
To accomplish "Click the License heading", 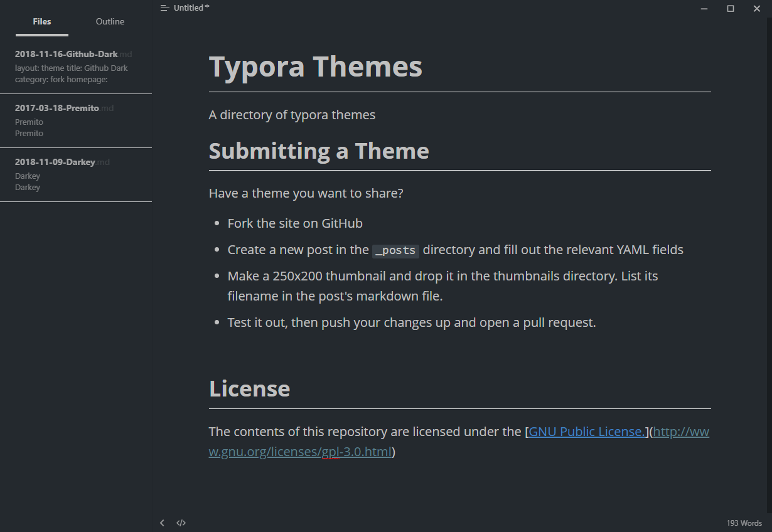I will (x=250, y=389).
